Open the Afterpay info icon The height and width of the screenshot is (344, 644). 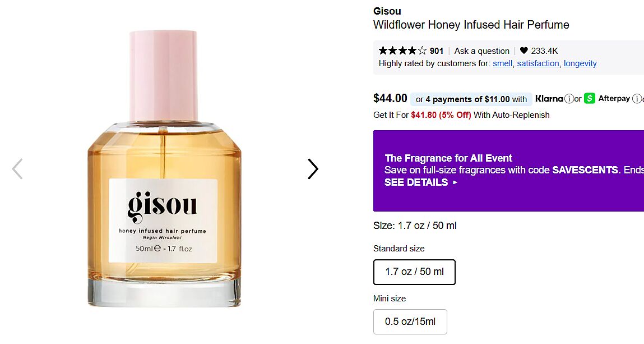637,99
